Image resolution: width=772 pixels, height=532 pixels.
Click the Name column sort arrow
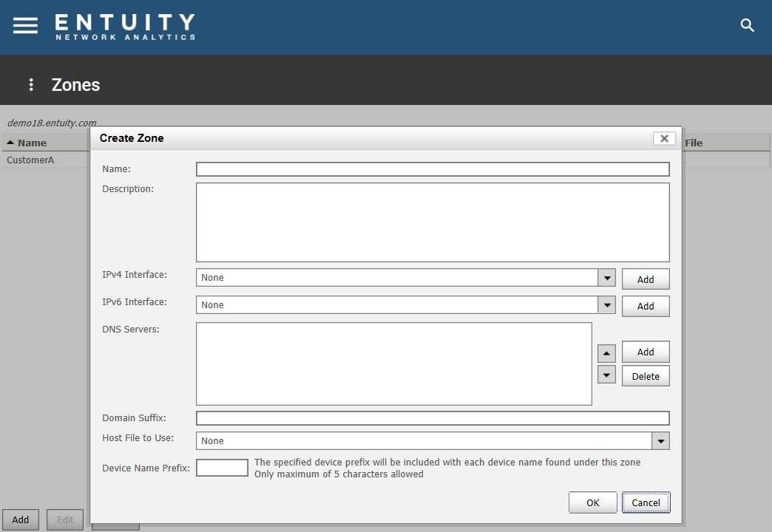point(10,142)
